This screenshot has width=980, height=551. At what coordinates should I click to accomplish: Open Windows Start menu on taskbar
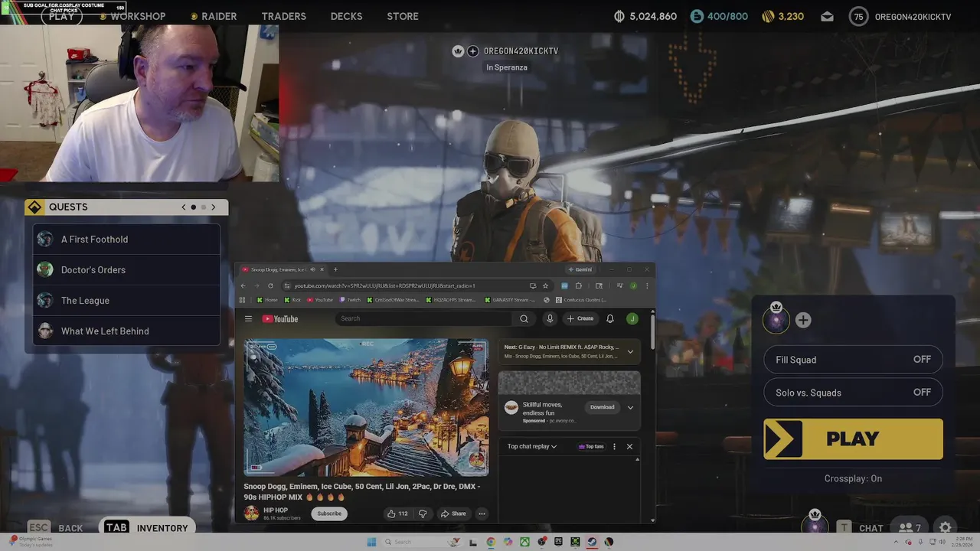372,542
